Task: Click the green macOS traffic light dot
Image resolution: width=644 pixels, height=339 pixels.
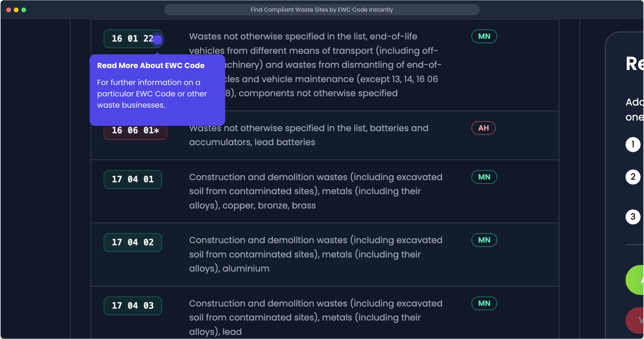Action: (24, 10)
